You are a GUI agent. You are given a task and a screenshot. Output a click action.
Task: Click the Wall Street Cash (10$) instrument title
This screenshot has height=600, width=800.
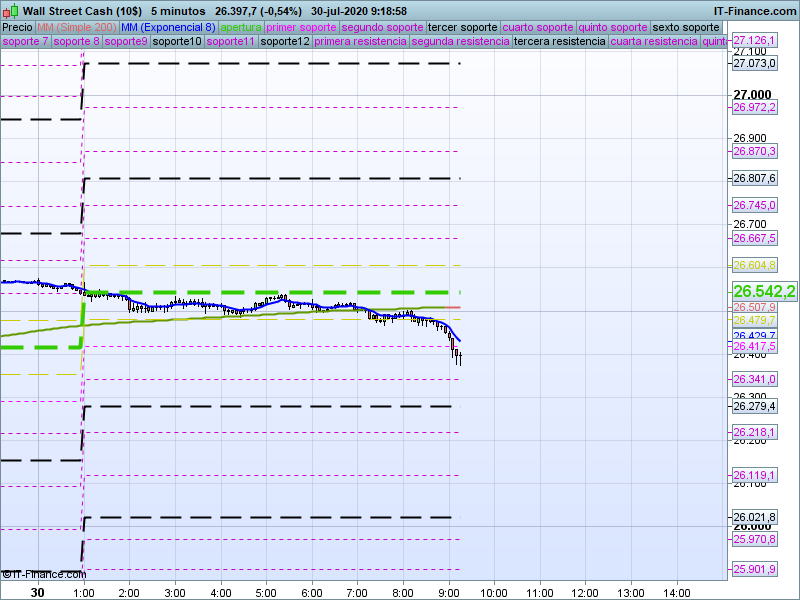82,10
